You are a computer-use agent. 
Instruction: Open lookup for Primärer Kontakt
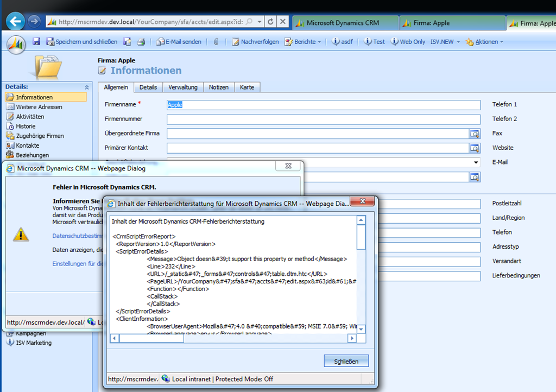[475, 148]
